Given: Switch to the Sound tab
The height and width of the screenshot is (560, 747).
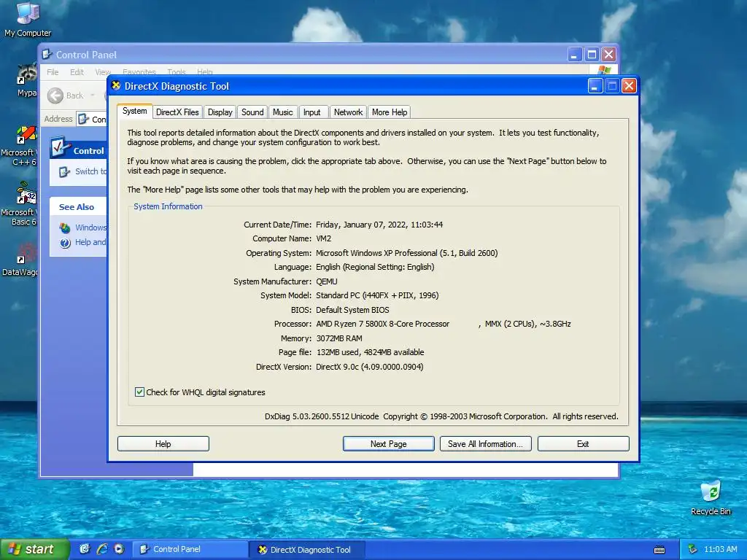Looking at the screenshot, I should 252,112.
